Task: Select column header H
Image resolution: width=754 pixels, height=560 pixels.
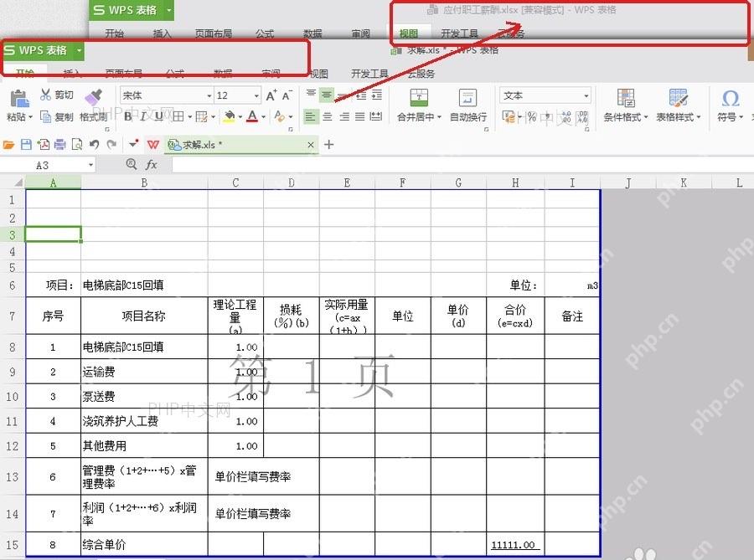Action: [x=515, y=182]
